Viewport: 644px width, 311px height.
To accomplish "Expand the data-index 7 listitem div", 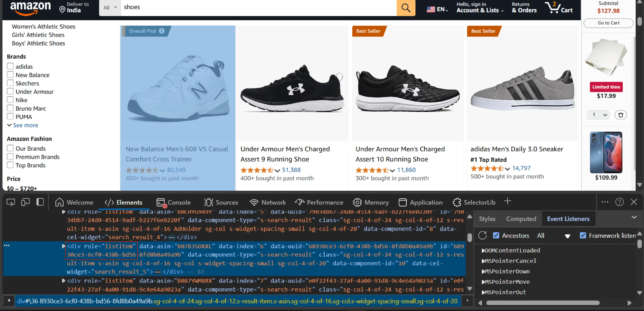I will click(x=63, y=281).
